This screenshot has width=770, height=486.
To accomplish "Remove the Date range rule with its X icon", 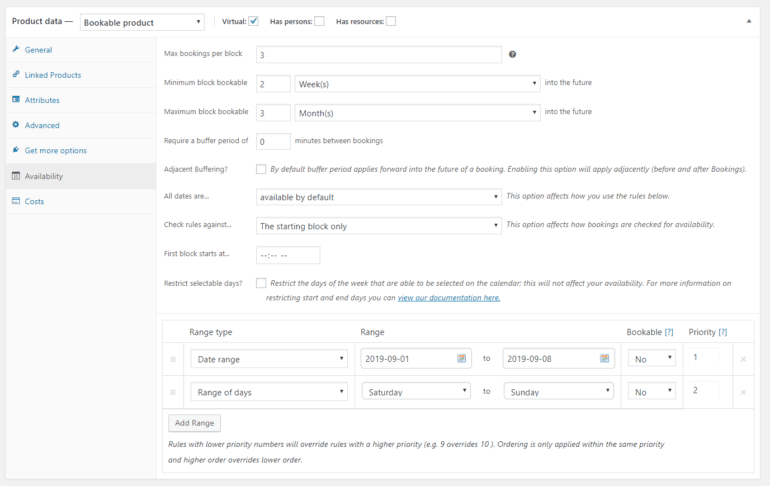I will point(743,359).
